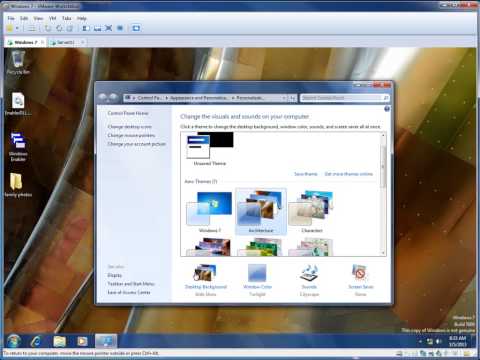The image size is (480, 360).
Task: Click the Save theme link
Action: point(306,174)
